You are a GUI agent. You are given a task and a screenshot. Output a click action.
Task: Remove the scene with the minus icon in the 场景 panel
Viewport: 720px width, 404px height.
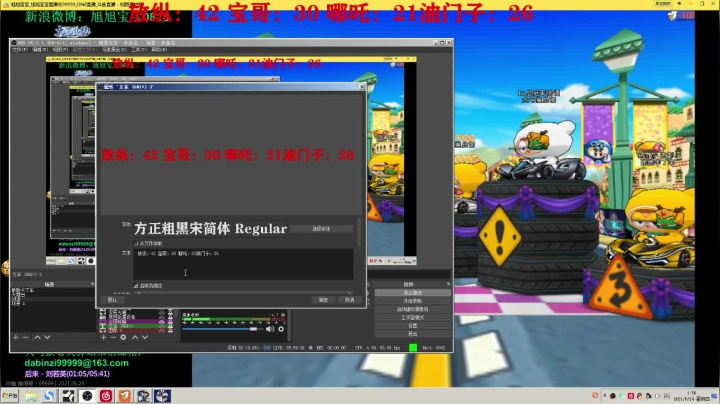coord(26,337)
